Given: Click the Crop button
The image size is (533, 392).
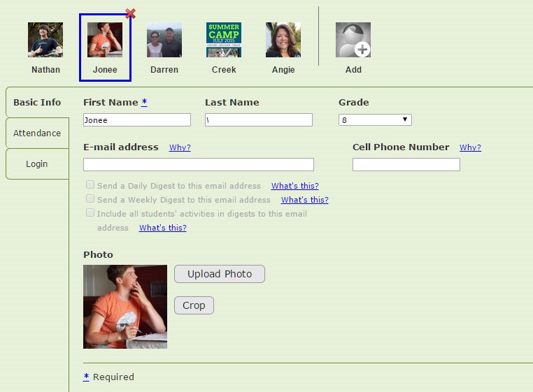Looking at the screenshot, I should 194,305.
